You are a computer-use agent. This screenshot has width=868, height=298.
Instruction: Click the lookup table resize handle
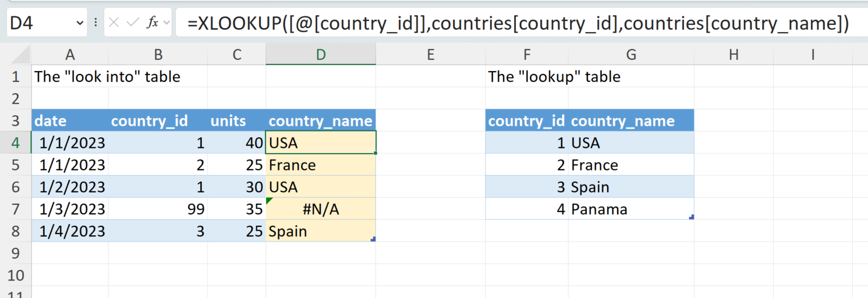click(692, 217)
